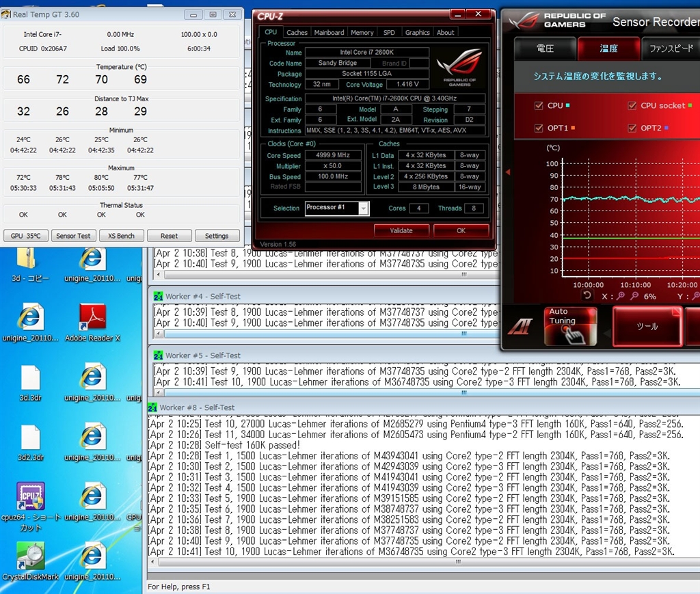Click the GPU 35°C button in Real Temp
Screen dimensions: 700x594
tap(26, 236)
